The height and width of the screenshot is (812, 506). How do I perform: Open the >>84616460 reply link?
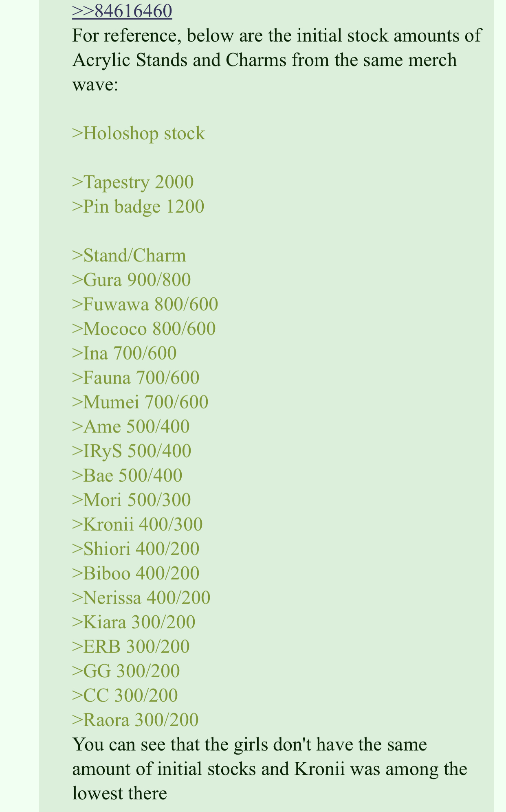[122, 11]
